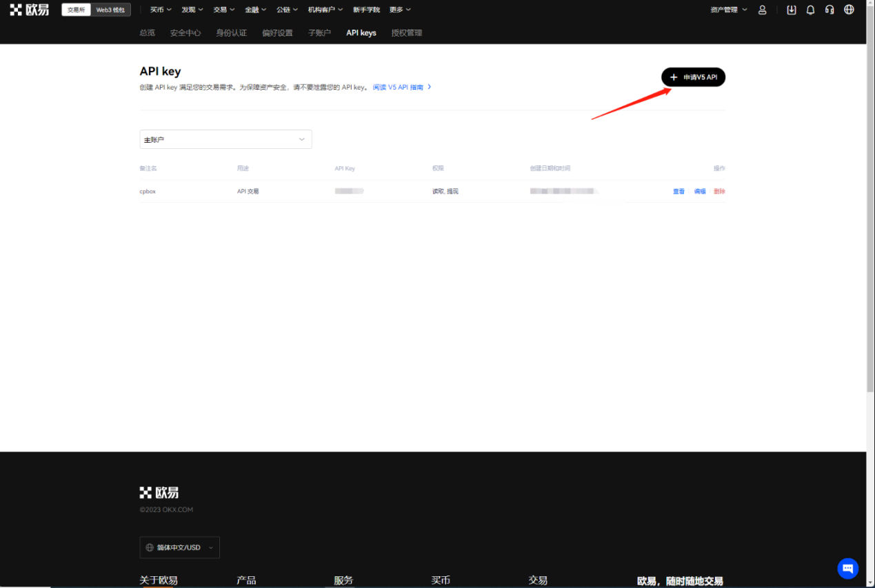Expand the 买币 menu
The image size is (875, 588).
(x=161, y=10)
